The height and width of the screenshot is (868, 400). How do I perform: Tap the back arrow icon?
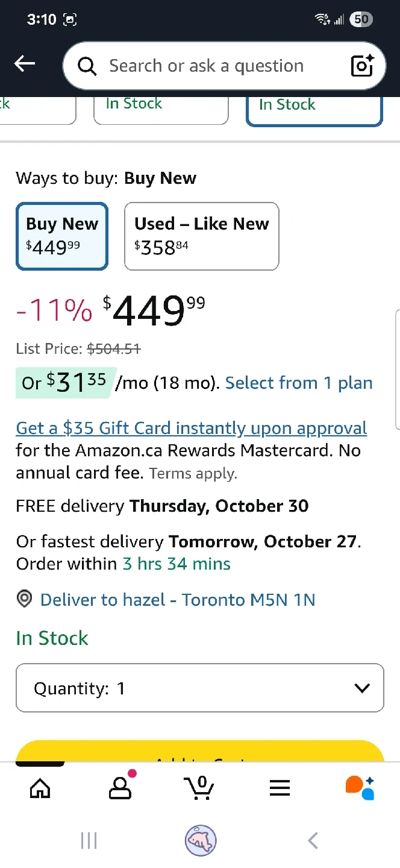coord(25,64)
